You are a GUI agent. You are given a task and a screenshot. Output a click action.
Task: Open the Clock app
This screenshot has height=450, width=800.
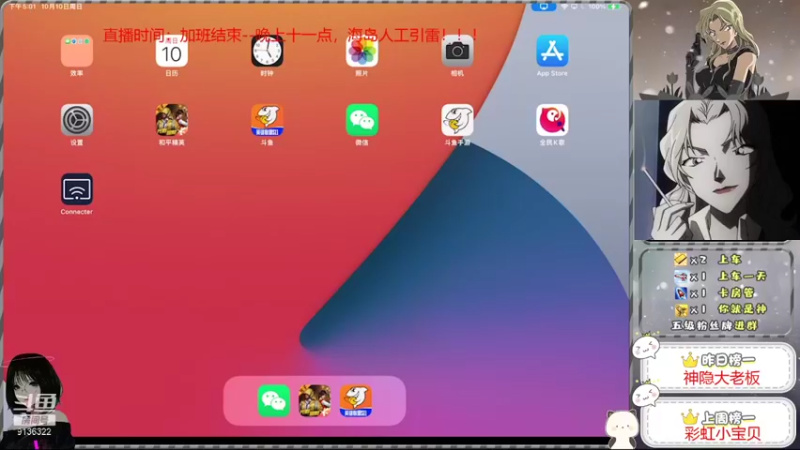(x=267, y=51)
